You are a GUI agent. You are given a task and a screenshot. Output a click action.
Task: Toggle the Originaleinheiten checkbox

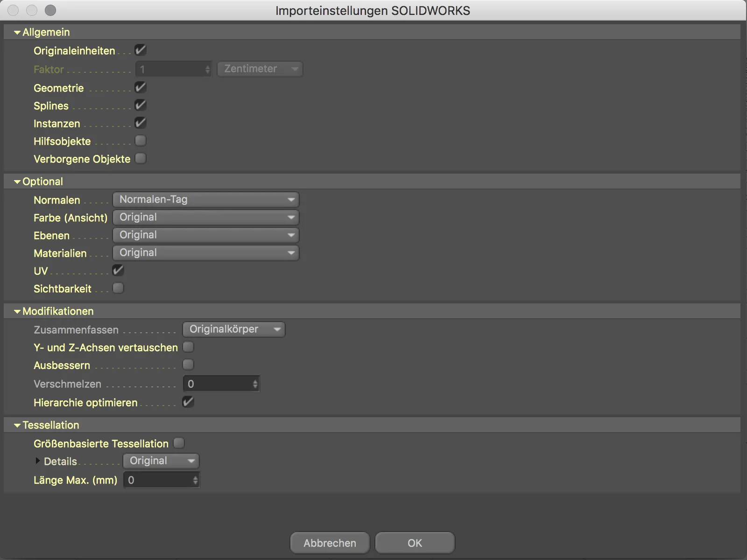point(141,50)
